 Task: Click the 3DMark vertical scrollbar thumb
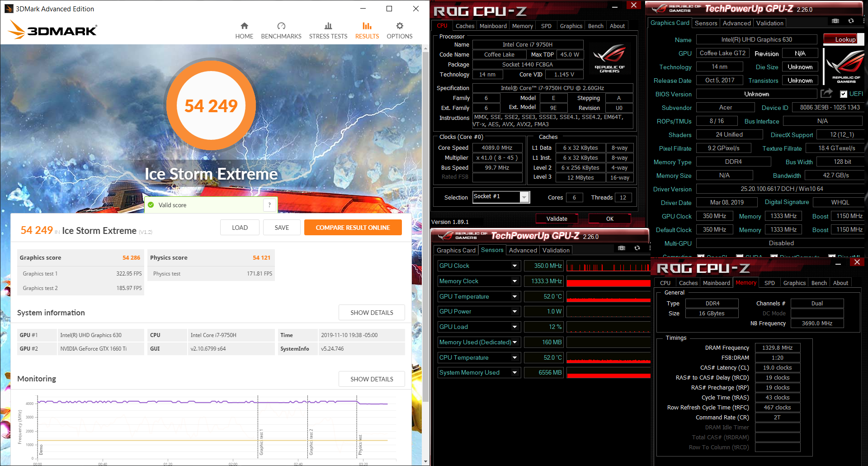tap(425, 226)
